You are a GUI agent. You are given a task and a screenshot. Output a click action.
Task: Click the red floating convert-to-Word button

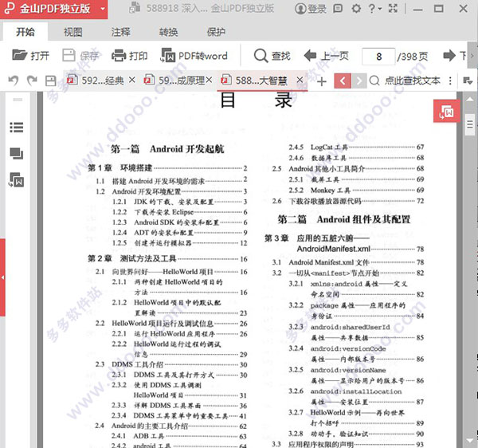point(447,111)
